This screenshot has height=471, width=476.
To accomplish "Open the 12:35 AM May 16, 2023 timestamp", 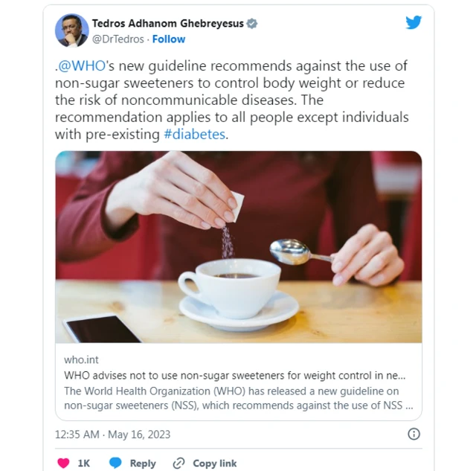I will pos(112,435).
